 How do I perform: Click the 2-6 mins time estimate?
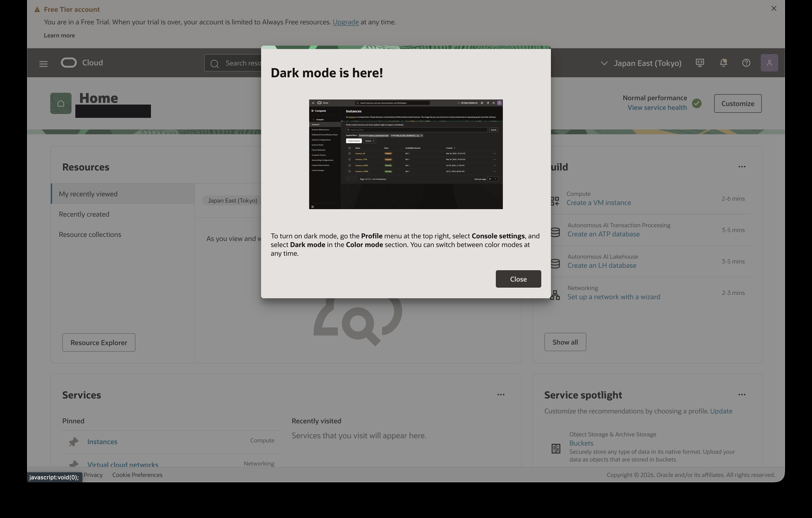coord(733,199)
